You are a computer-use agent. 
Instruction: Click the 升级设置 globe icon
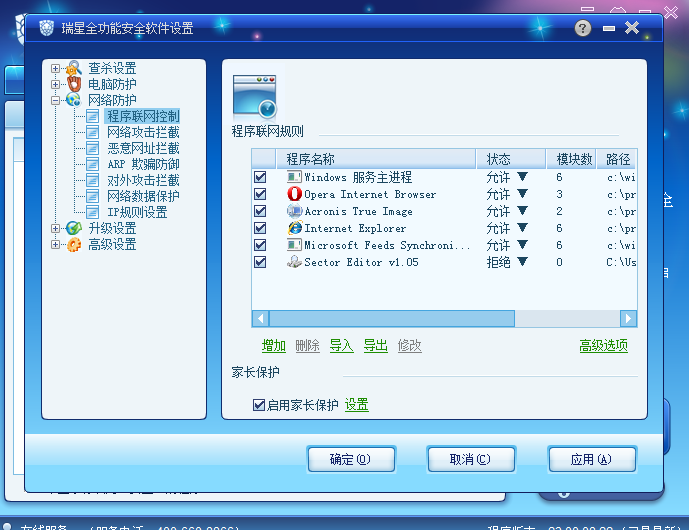click(x=74, y=228)
